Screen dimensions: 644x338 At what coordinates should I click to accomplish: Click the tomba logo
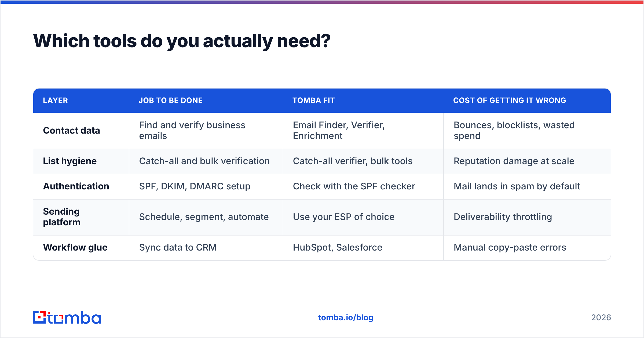coord(67,317)
